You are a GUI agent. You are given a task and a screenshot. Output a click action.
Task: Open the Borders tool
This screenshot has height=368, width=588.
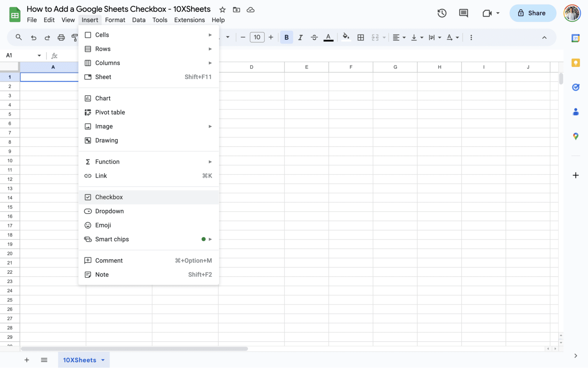pyautogui.click(x=360, y=37)
